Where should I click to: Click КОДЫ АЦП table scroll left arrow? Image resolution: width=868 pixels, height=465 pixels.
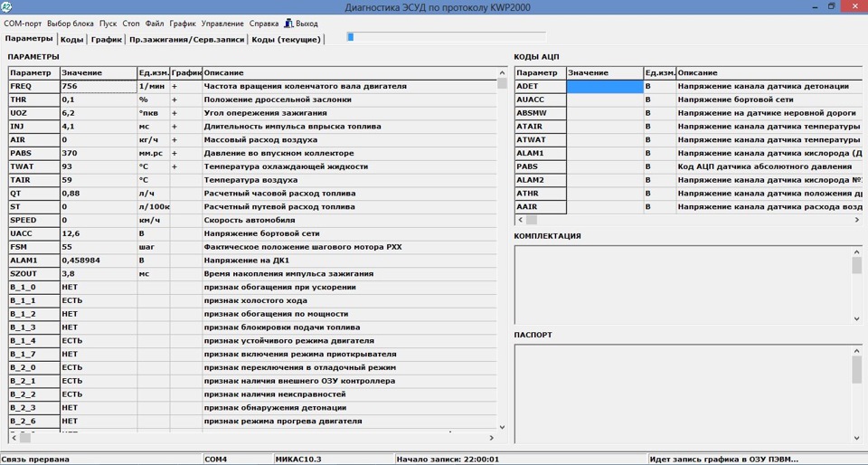tap(519, 220)
